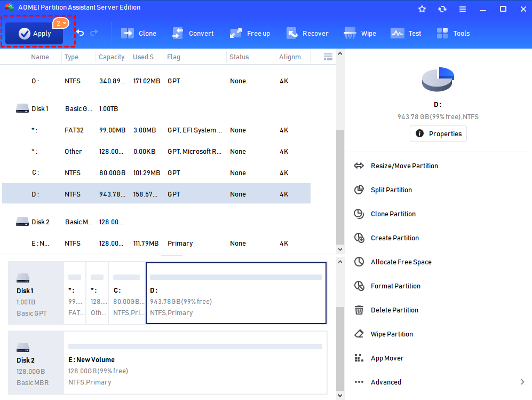This screenshot has height=400, width=532.
Task: Sort by the Alignment column header
Action: [292, 57]
